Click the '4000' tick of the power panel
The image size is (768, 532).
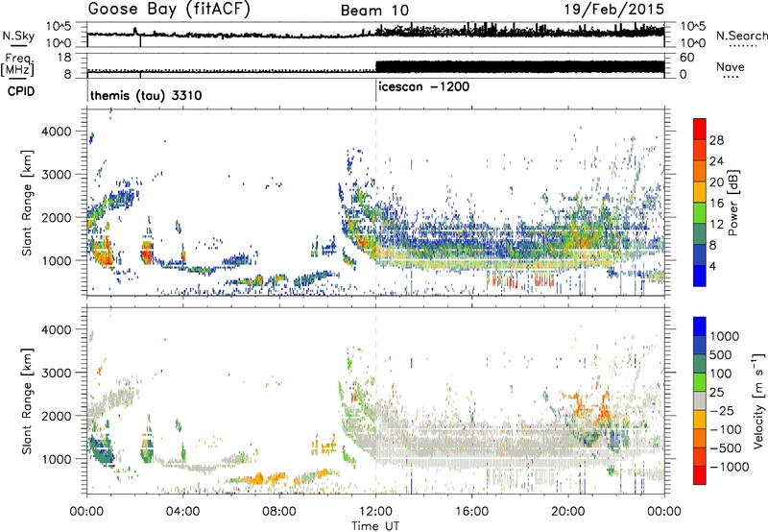[56, 132]
